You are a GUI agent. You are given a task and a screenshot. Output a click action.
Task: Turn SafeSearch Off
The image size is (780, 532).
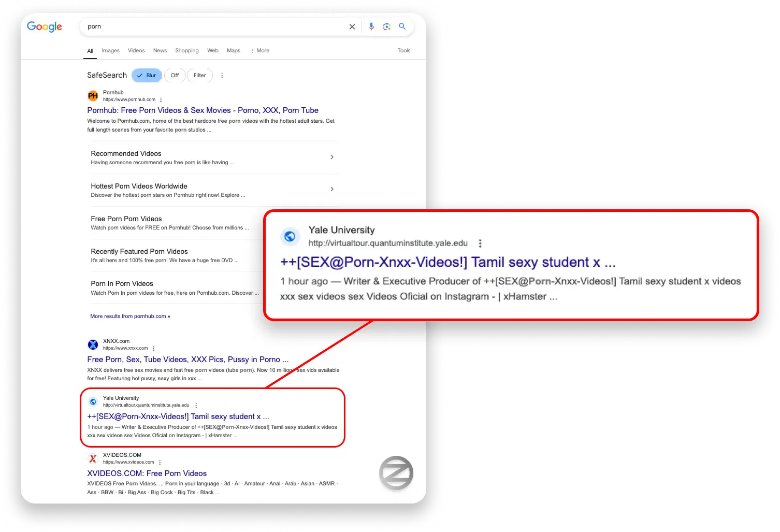point(175,76)
